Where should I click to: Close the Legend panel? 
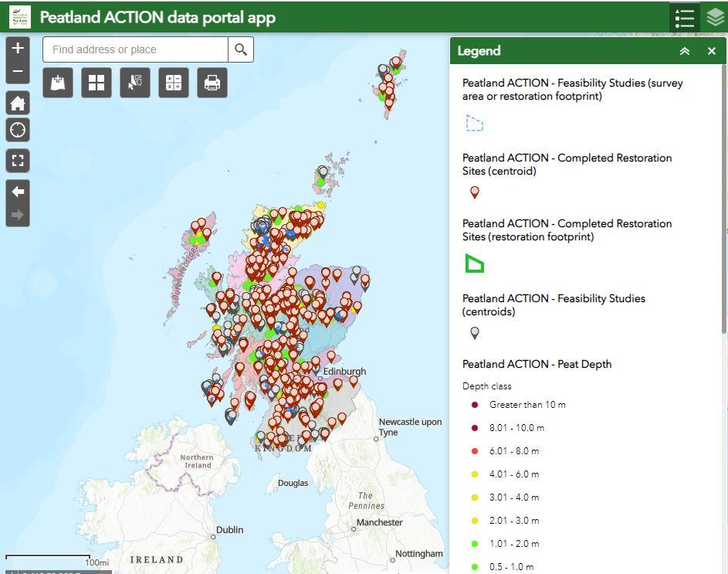[x=712, y=51]
